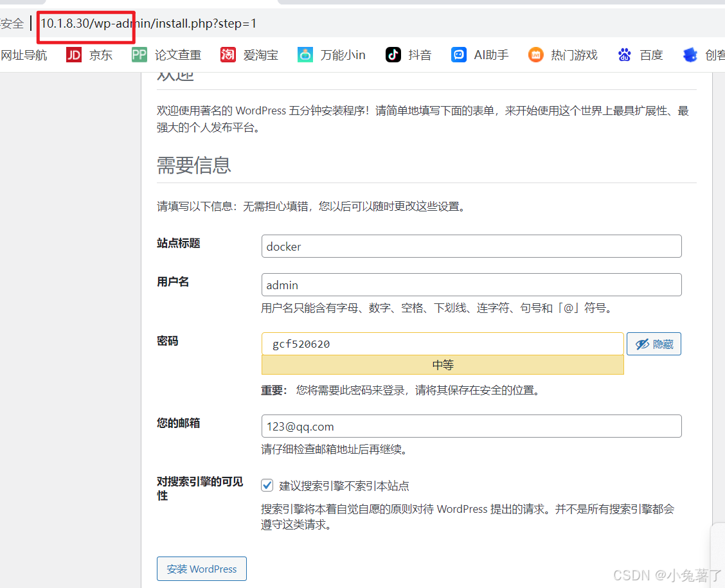
Task: Click the 安装 WordPress button
Action: point(202,569)
